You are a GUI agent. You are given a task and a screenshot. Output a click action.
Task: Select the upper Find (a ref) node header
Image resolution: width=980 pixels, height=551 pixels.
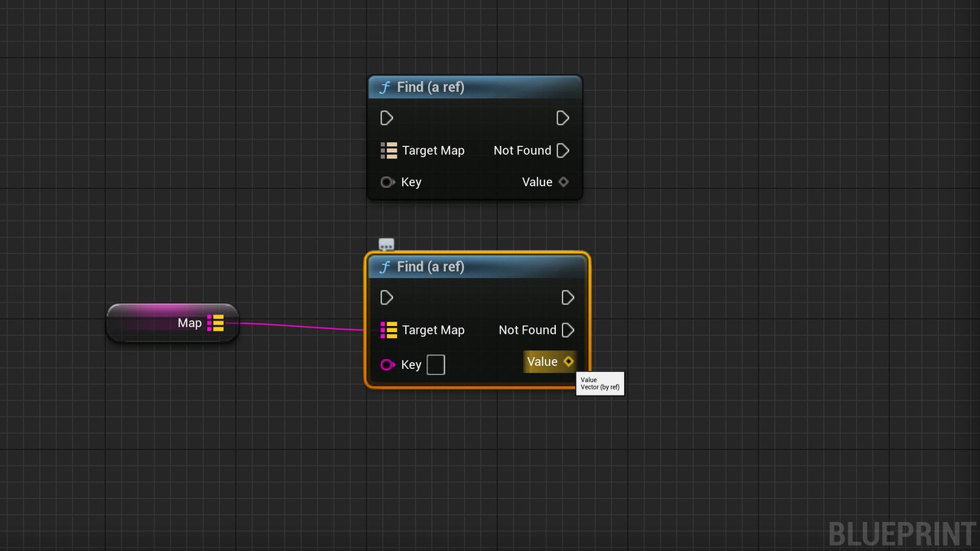coord(475,87)
